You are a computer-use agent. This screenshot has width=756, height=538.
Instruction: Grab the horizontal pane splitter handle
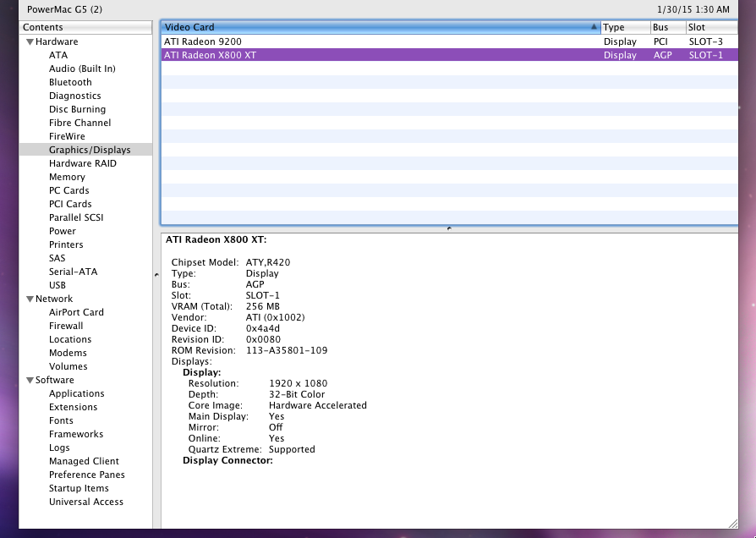[x=449, y=228]
